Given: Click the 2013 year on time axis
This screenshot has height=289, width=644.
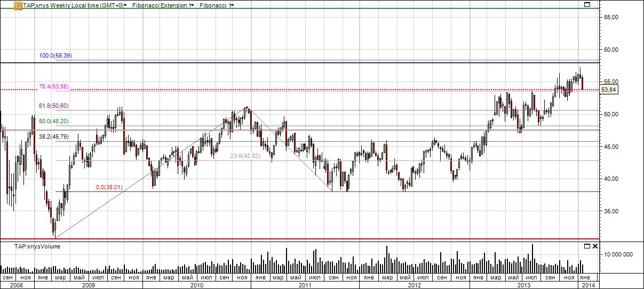Looking at the screenshot, I should pos(524,285).
